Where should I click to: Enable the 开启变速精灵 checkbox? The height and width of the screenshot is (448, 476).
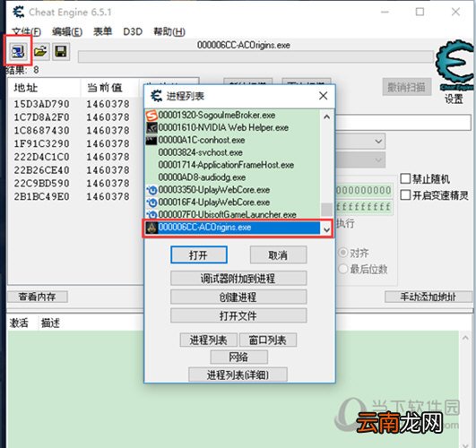405,194
